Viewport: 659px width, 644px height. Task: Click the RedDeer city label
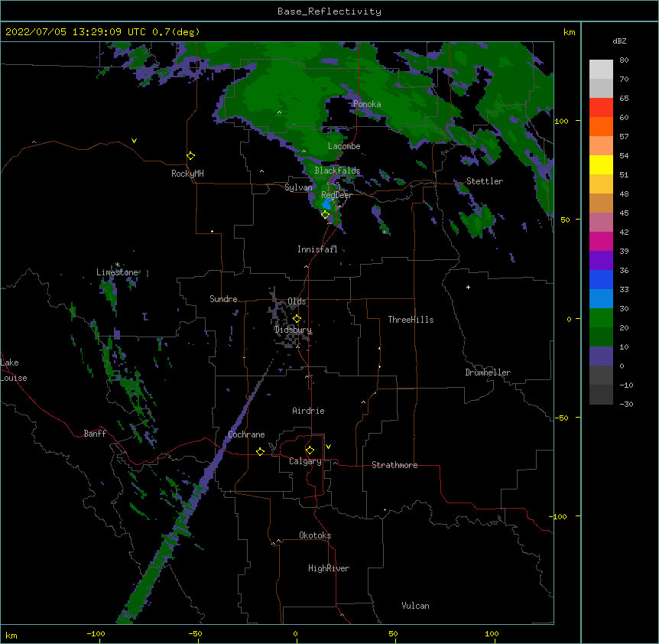(x=336, y=195)
